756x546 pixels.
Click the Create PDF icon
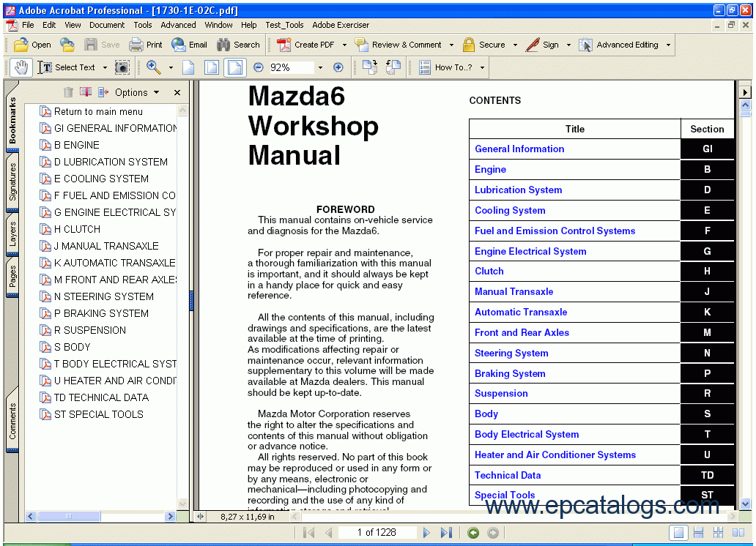click(x=283, y=45)
